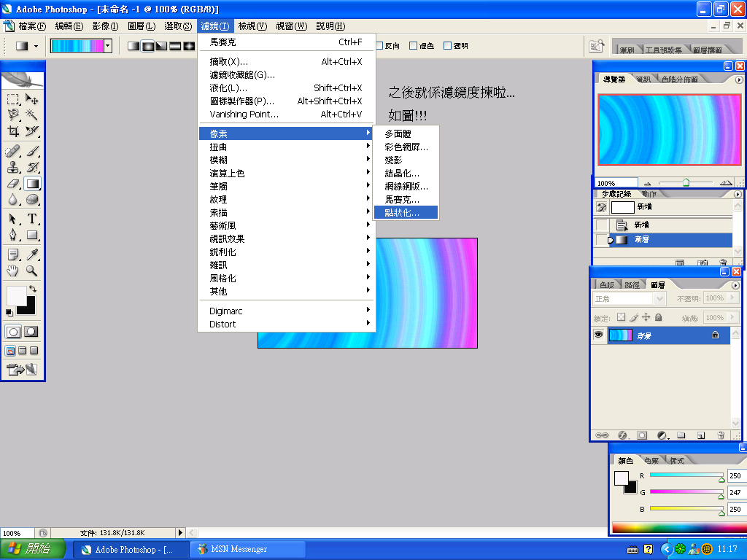Click Adobe Photoshop taskbar button
Screen dimensions: 747x560
(x=131, y=549)
